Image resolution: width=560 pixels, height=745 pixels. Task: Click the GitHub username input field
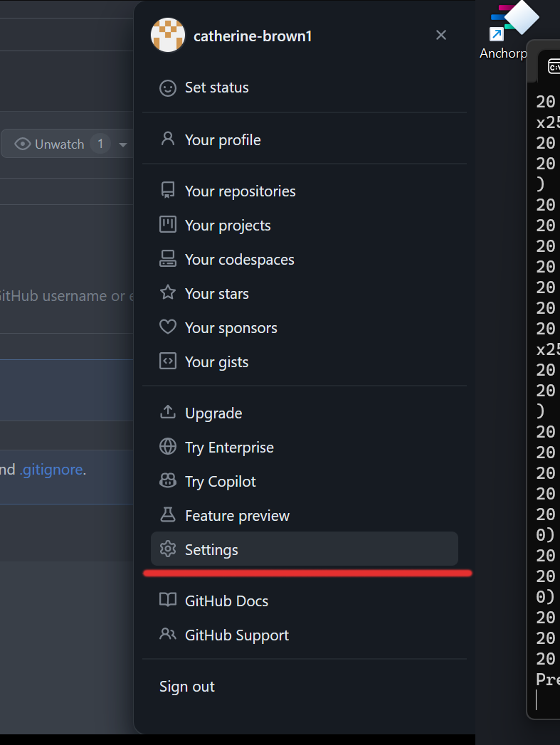[x=57, y=296]
